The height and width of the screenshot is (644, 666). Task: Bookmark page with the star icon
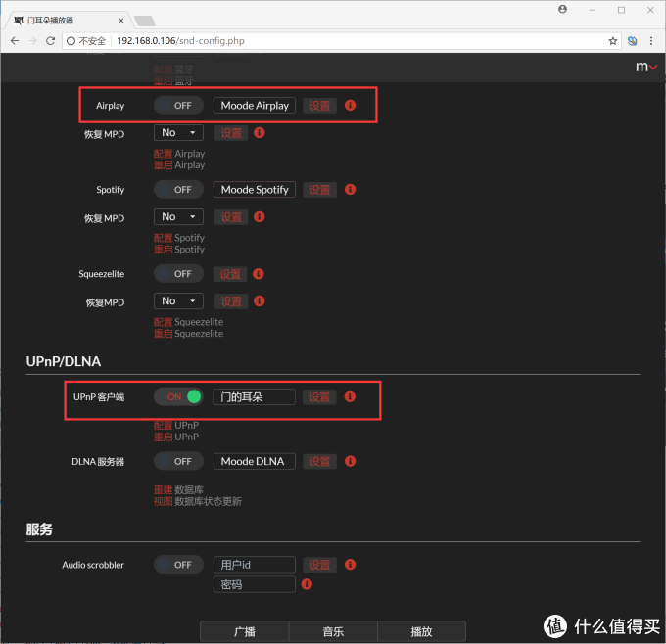click(612, 41)
